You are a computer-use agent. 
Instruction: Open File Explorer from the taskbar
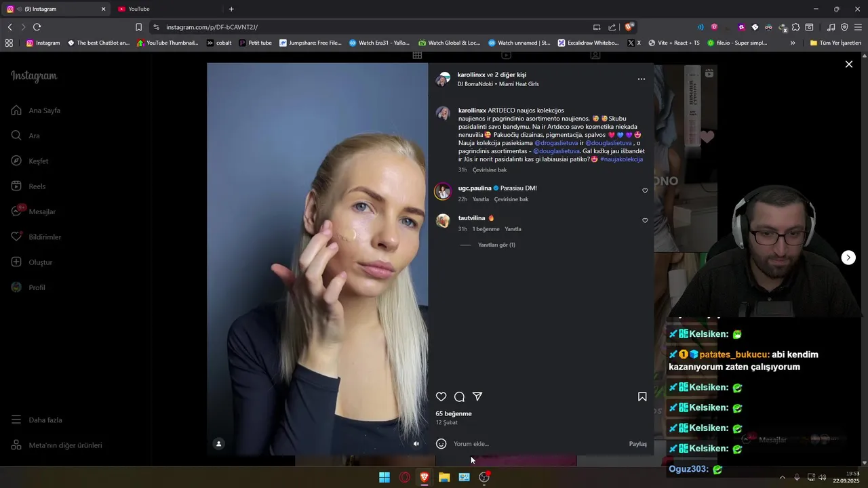(x=444, y=477)
